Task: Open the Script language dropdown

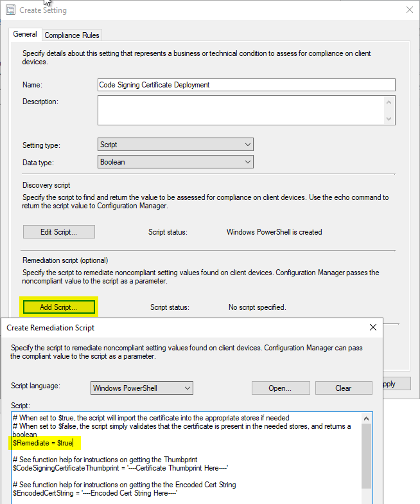Action: [141, 388]
